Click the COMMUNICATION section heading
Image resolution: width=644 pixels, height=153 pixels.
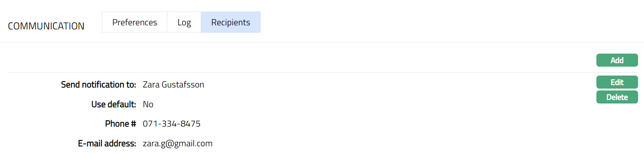tap(46, 26)
